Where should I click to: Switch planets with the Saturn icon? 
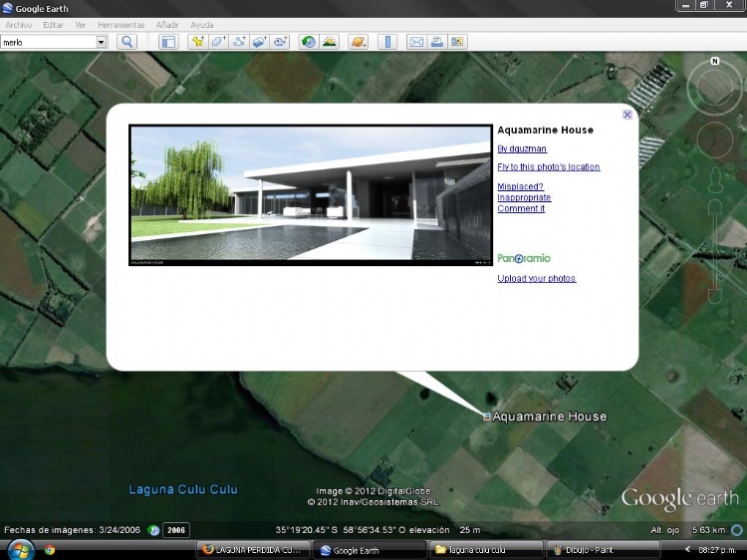(359, 42)
